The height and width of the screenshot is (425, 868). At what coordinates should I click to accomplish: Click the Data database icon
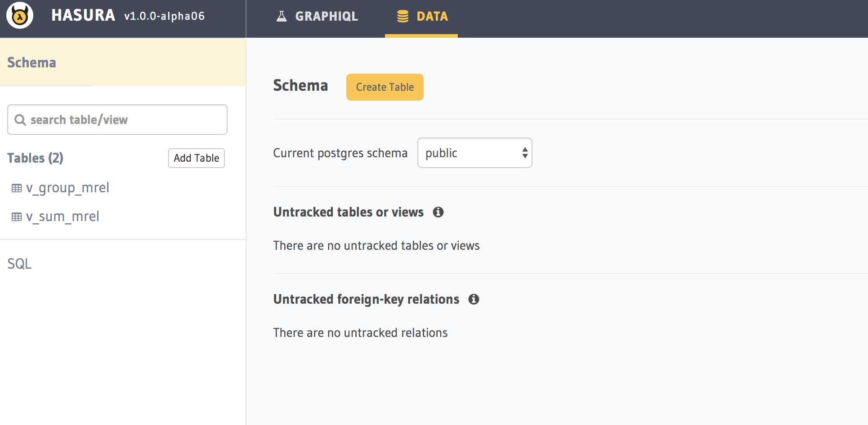(403, 16)
